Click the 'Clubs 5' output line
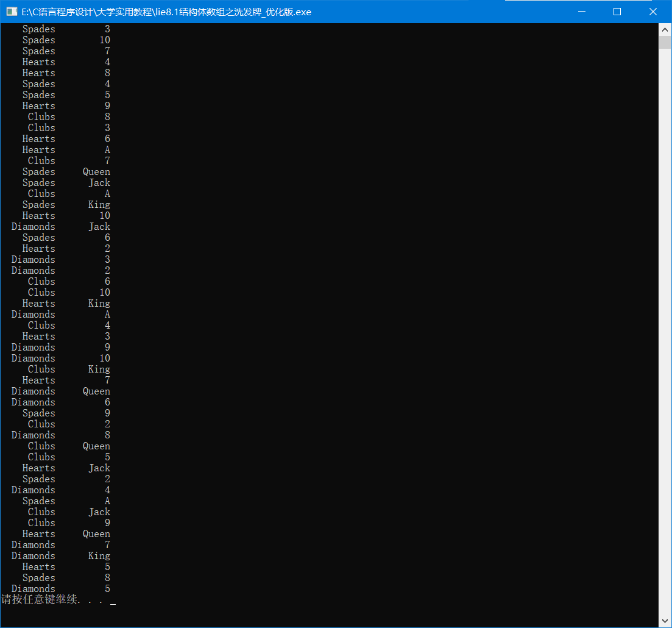The height and width of the screenshot is (628, 672). (69, 457)
